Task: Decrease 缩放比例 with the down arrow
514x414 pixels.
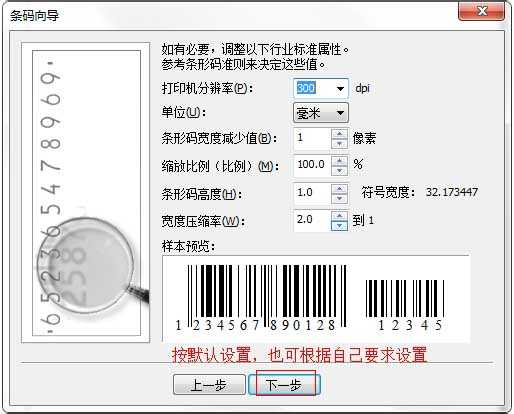Action: (x=339, y=171)
